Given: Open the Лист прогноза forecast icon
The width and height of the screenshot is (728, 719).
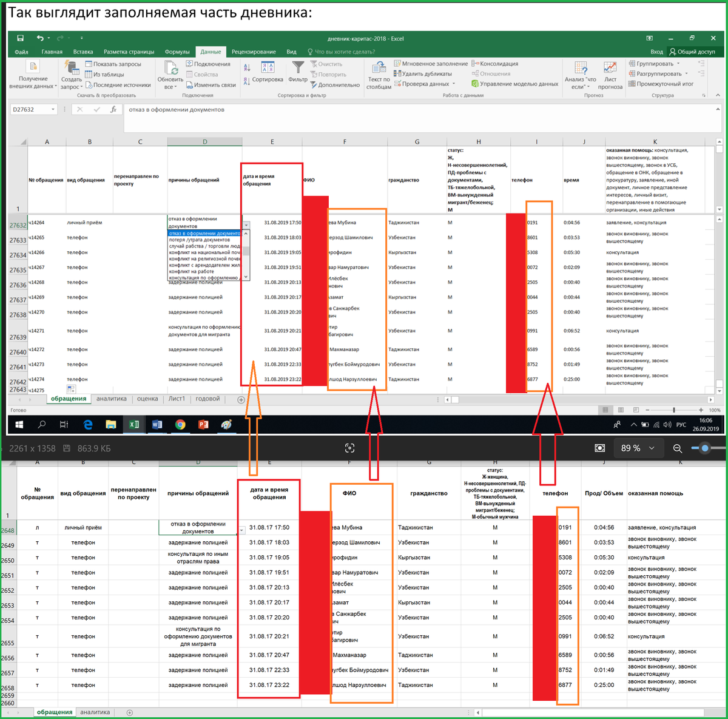Looking at the screenshot, I should [x=610, y=67].
